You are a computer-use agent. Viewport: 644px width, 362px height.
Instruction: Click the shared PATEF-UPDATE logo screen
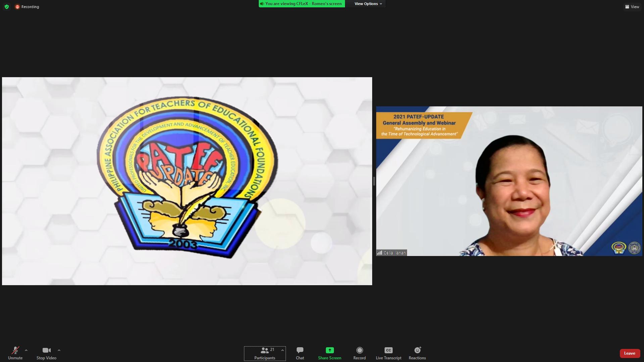click(187, 181)
